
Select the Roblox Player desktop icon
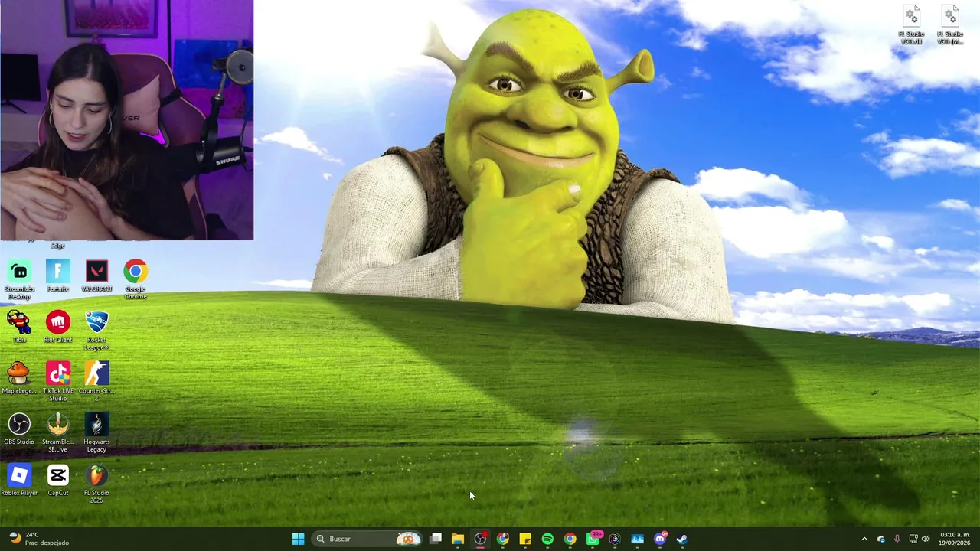pyautogui.click(x=19, y=480)
